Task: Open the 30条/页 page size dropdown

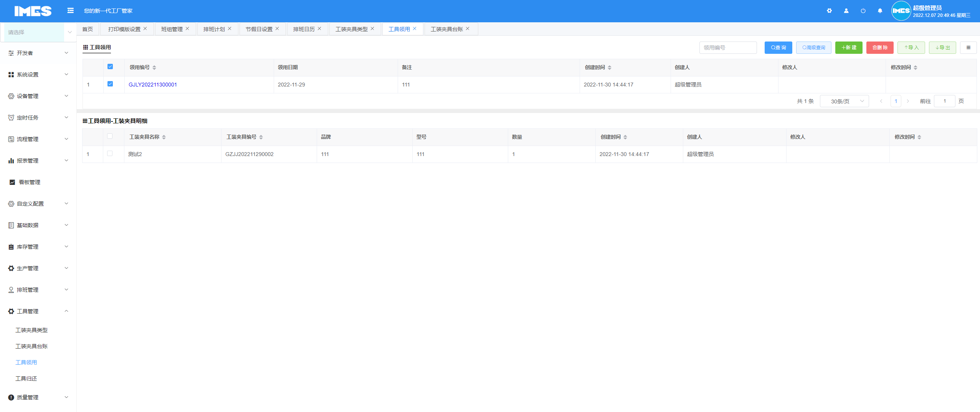Action: pos(844,101)
